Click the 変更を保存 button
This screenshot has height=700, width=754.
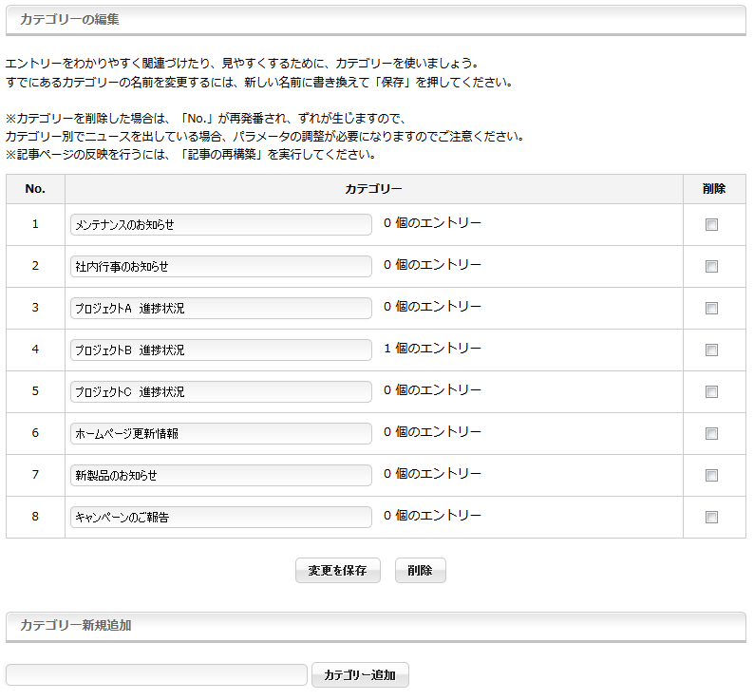[338, 571]
